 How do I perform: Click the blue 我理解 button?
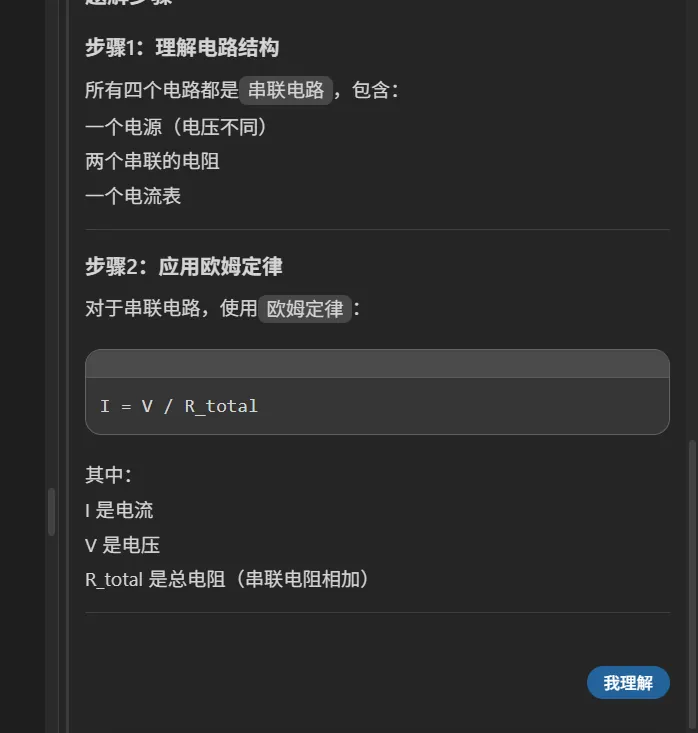coord(628,683)
